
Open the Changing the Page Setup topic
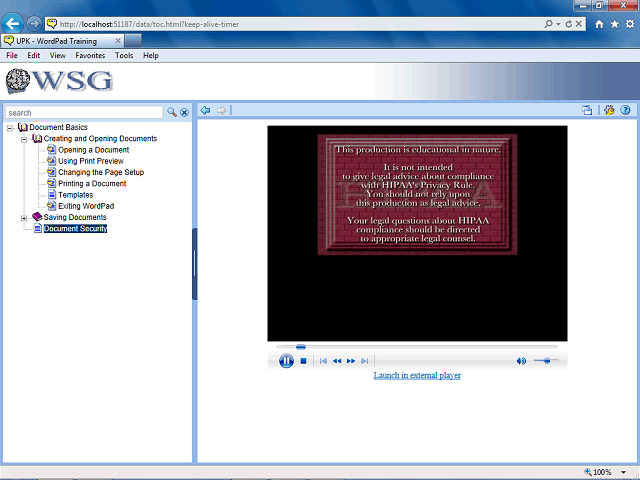pos(101,172)
